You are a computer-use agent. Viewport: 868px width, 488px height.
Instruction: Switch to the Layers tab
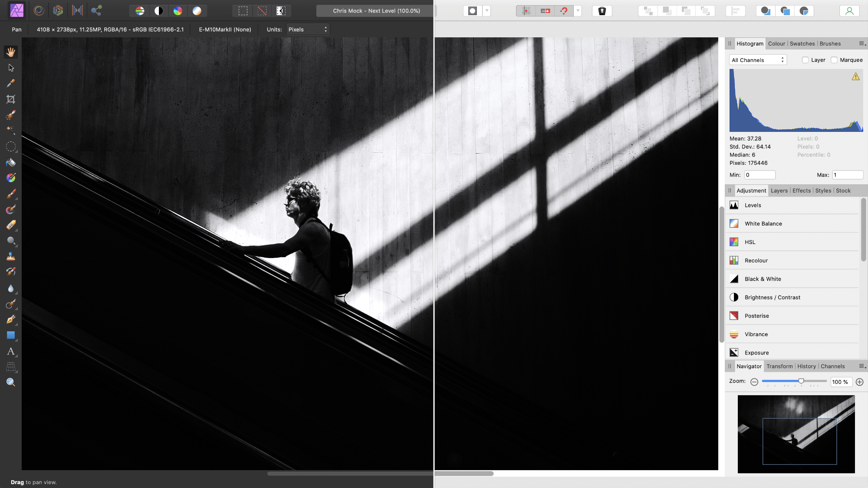click(779, 190)
